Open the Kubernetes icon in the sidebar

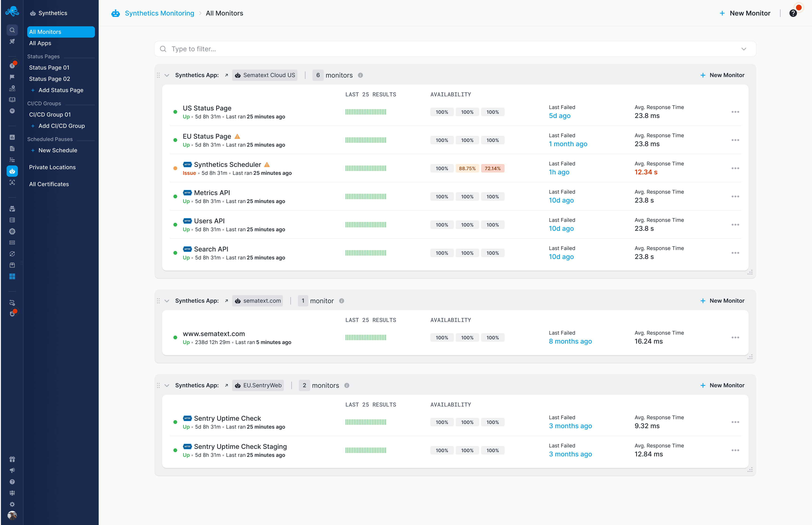(12, 231)
